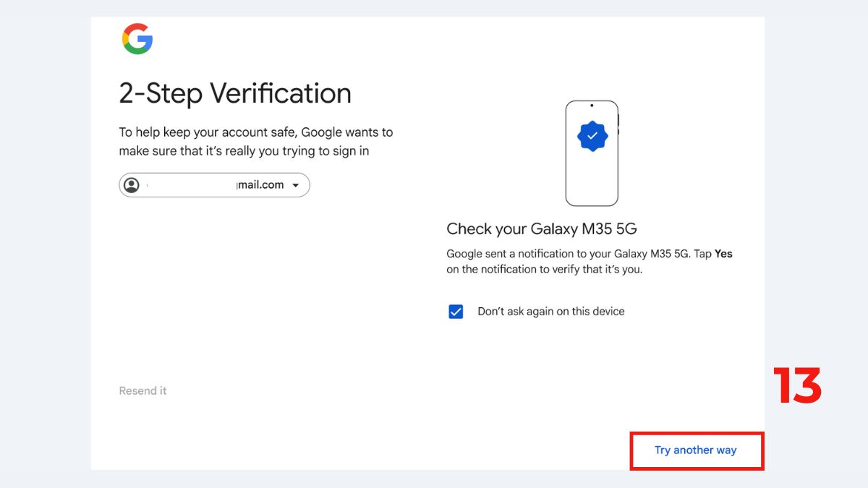Select the phone illustration graphic

point(592,153)
